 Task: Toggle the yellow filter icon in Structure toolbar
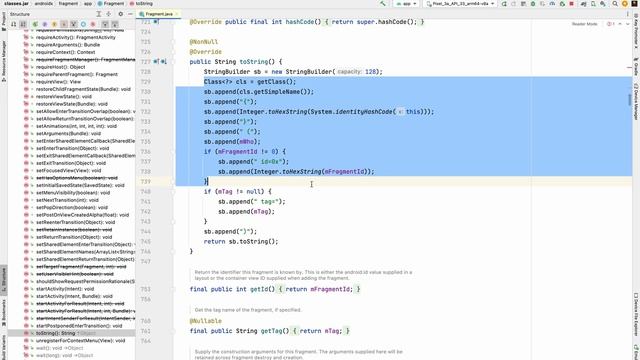tap(54, 24)
